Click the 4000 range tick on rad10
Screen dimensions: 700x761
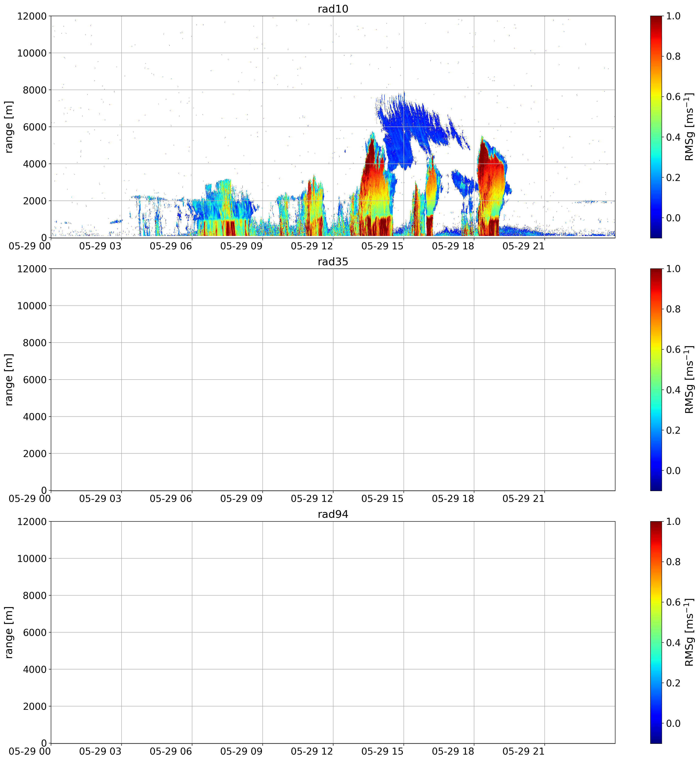pyautogui.click(x=35, y=164)
